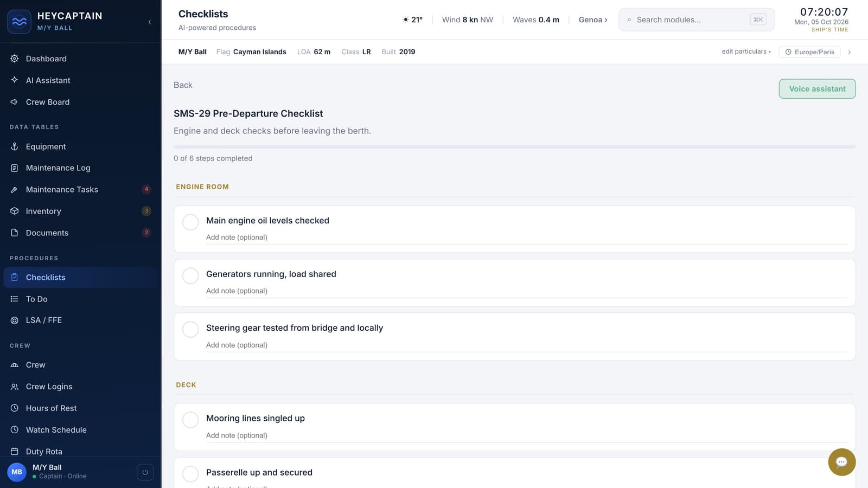868x488 pixels.
Task: Click the Hours of Rest clock icon
Action: (15, 408)
